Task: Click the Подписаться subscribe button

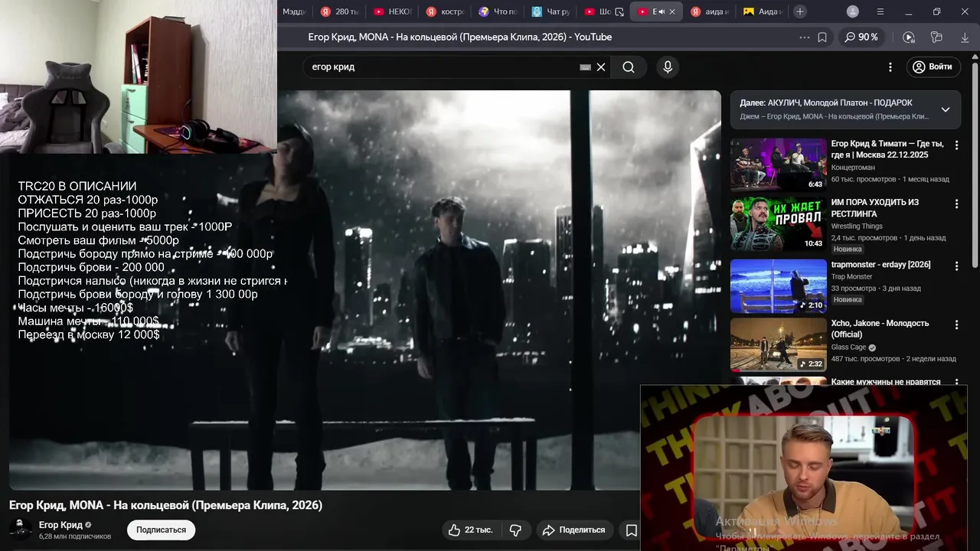Action: click(162, 530)
